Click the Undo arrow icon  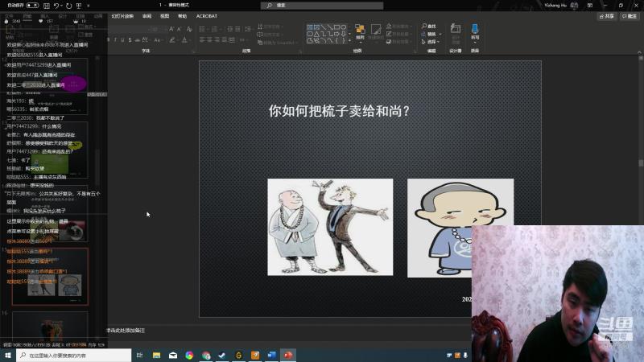click(57, 5)
